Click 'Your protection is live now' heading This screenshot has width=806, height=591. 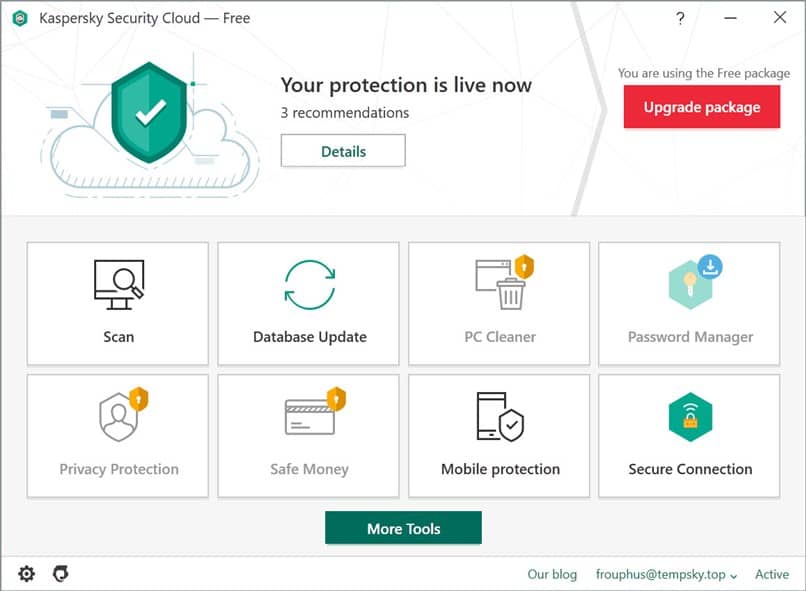coord(406,85)
